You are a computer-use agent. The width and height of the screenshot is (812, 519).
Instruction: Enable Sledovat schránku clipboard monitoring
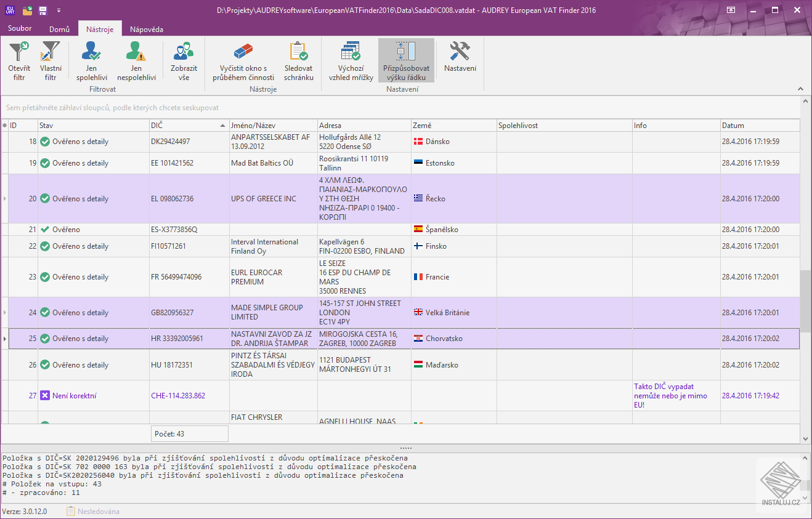point(299,60)
